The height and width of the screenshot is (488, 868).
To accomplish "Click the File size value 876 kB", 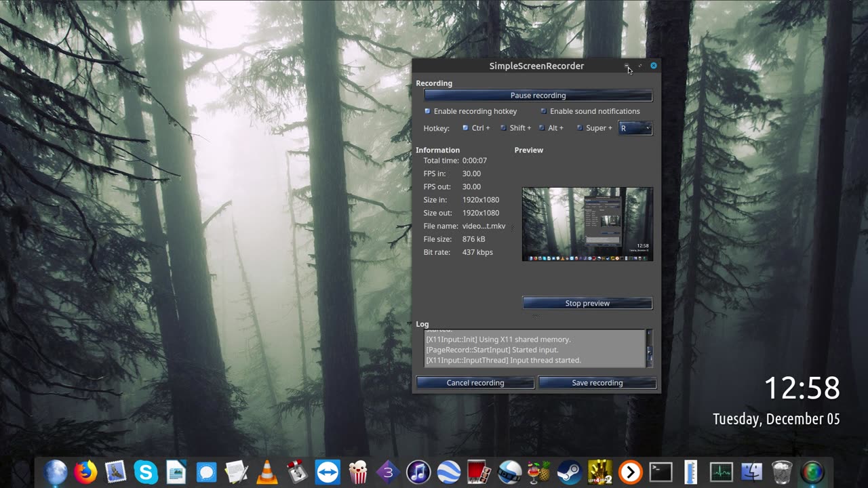I will pos(474,239).
